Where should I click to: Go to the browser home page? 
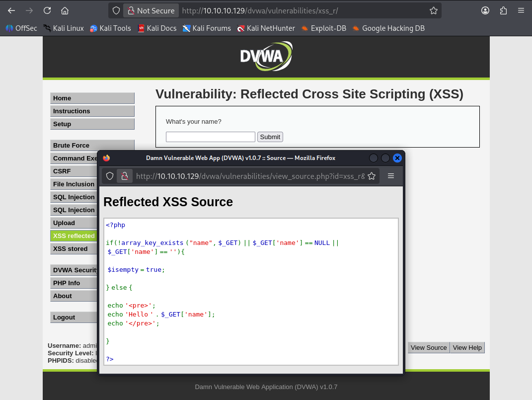(65, 10)
